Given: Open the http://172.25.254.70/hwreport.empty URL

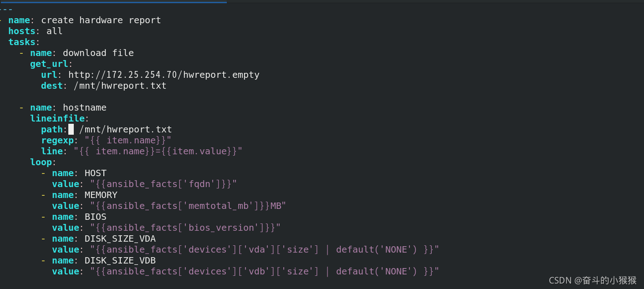Looking at the screenshot, I should 164,75.
